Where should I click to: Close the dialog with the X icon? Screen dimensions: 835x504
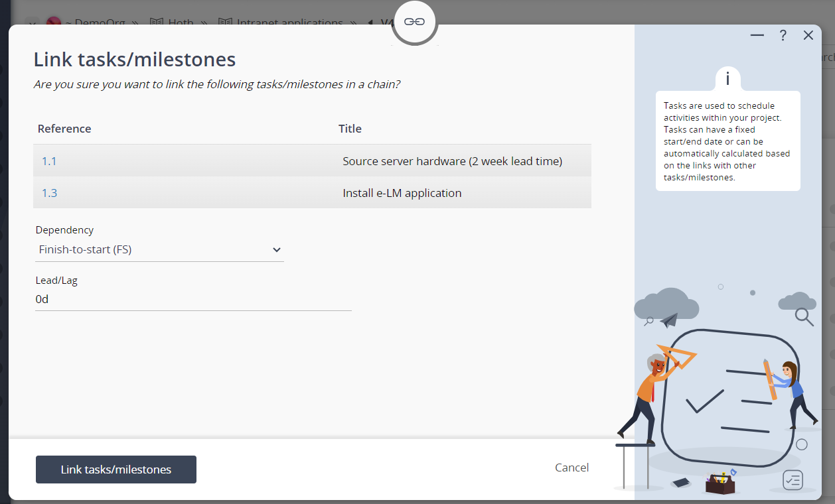[808, 36]
